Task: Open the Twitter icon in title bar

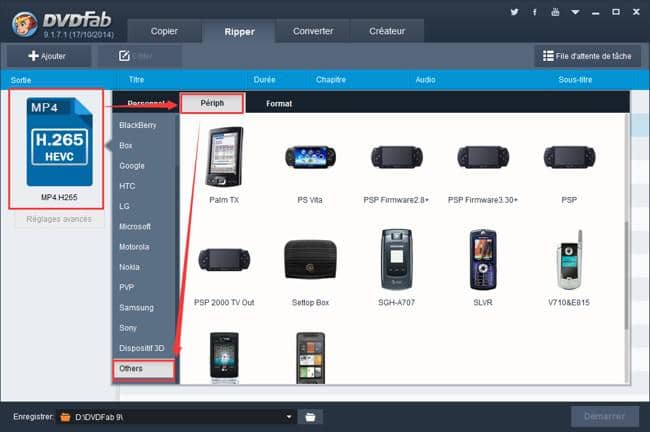Action: tap(514, 12)
